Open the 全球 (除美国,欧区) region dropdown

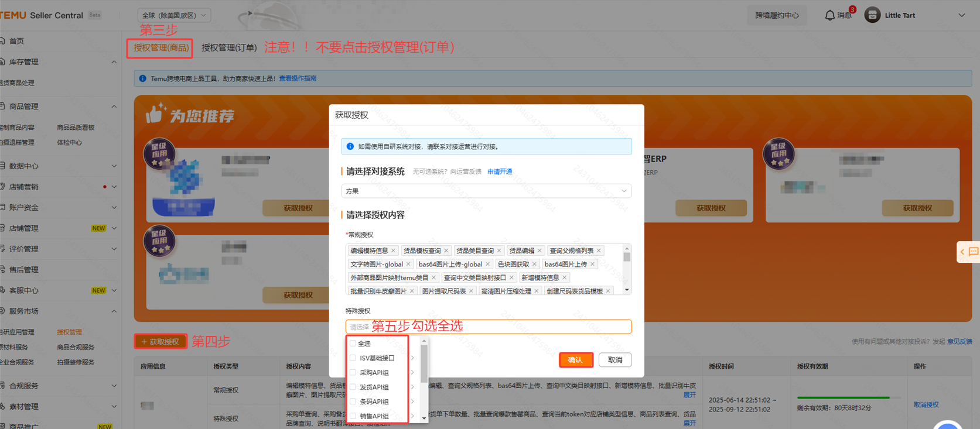pyautogui.click(x=174, y=15)
